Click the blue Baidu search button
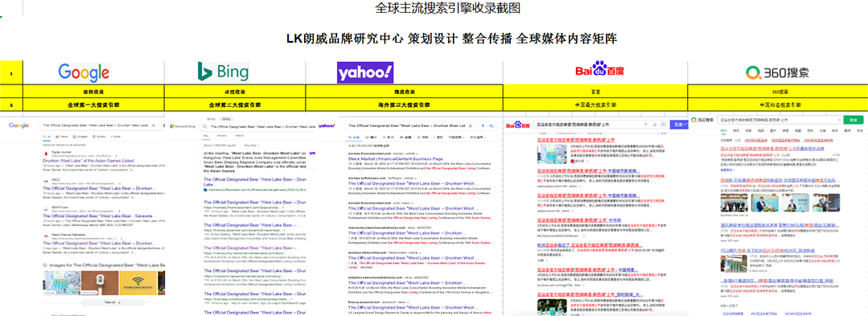The width and height of the screenshot is (868, 316). pyautogui.click(x=679, y=125)
